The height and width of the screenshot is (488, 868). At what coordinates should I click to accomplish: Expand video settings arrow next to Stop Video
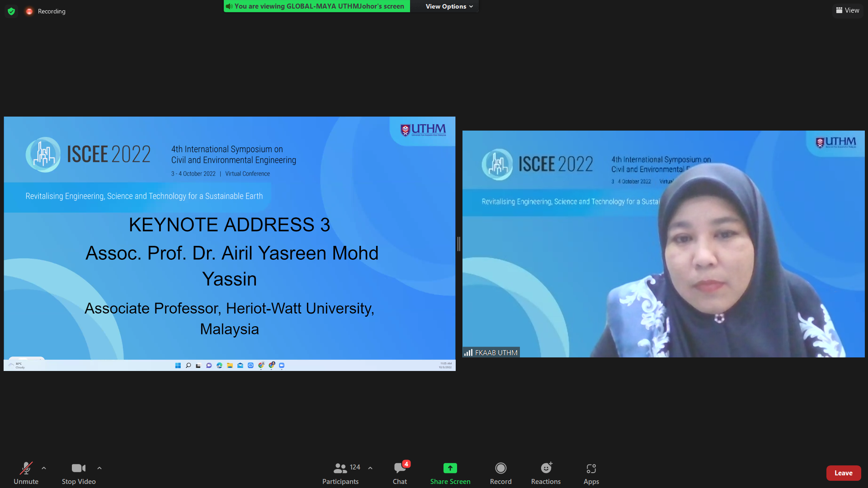coord(99,468)
